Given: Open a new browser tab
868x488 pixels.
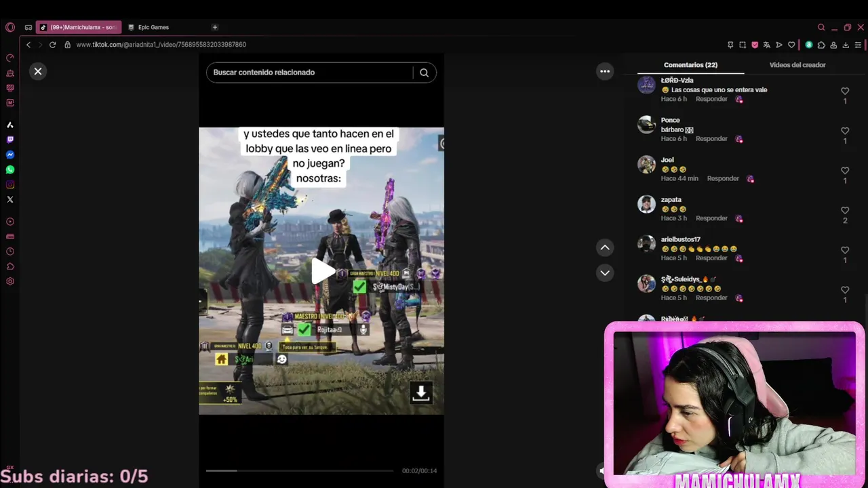Looking at the screenshot, I should [215, 27].
